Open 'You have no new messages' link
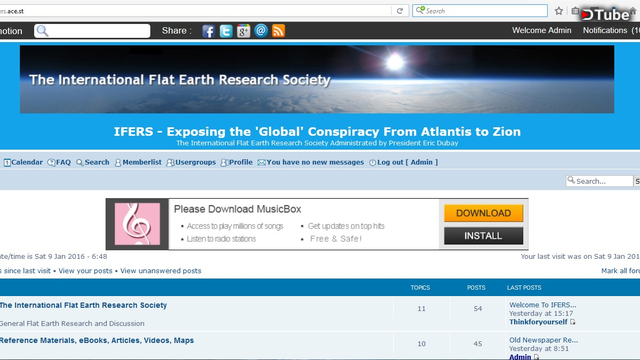The width and height of the screenshot is (640, 360). point(311,162)
